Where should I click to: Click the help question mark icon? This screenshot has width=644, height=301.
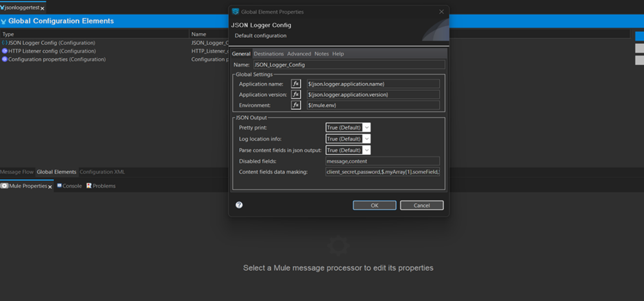[x=239, y=205]
